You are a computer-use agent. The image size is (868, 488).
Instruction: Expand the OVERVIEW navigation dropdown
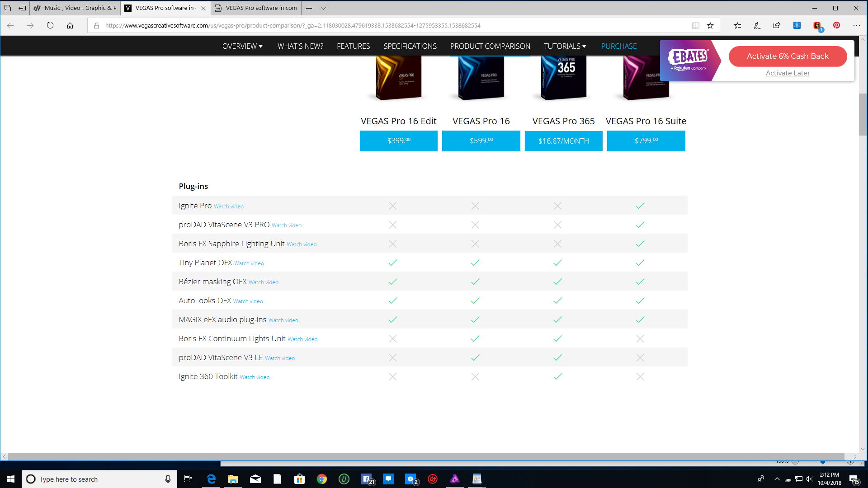tap(242, 46)
